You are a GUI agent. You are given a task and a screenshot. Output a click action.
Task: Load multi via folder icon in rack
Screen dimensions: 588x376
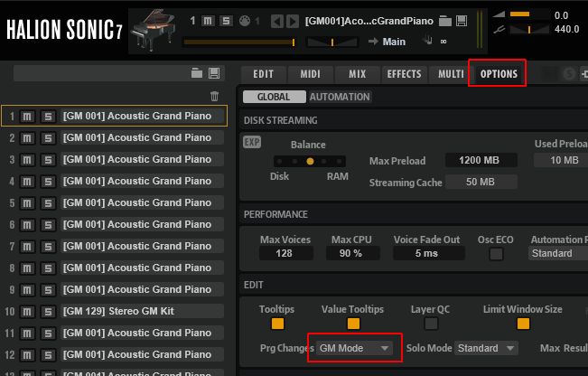pos(197,73)
